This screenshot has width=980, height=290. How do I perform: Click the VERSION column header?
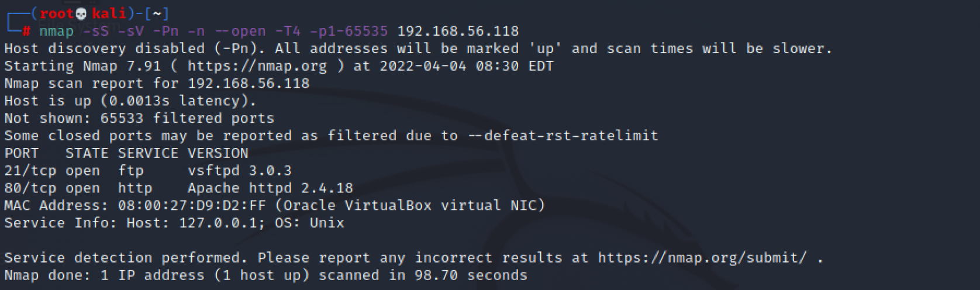pos(218,153)
